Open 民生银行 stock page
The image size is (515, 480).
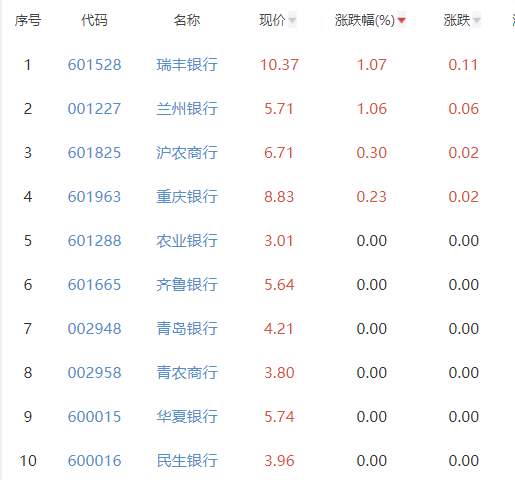tap(187, 461)
